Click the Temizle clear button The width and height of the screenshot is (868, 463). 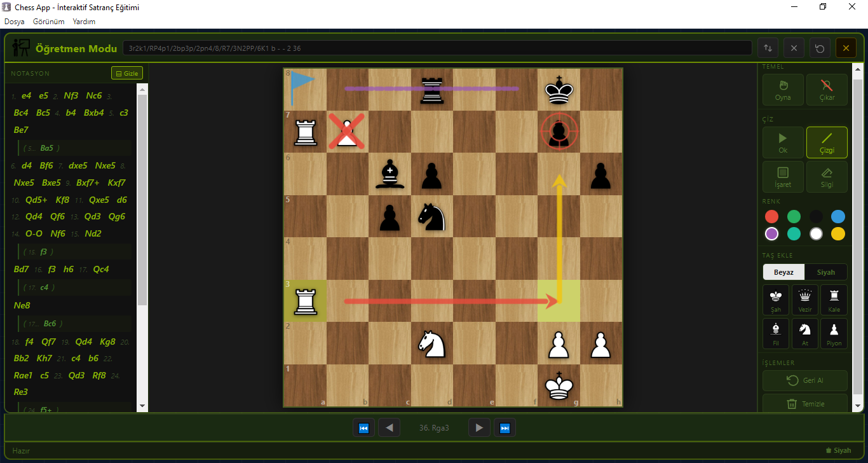click(x=805, y=404)
